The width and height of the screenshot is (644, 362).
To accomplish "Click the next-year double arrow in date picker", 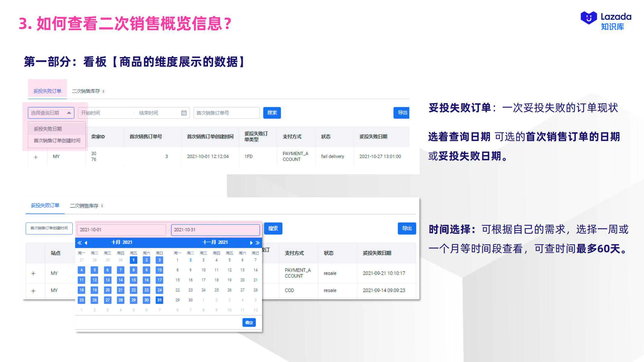I will [257, 242].
